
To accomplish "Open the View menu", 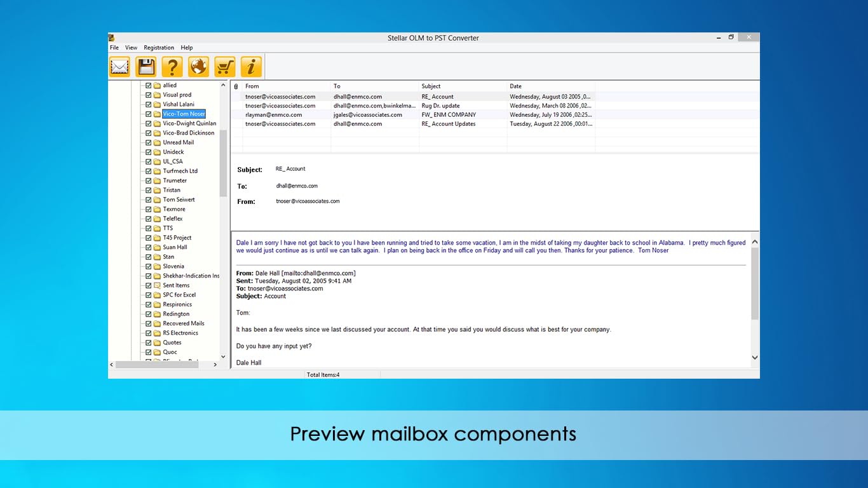I will click(x=131, y=48).
